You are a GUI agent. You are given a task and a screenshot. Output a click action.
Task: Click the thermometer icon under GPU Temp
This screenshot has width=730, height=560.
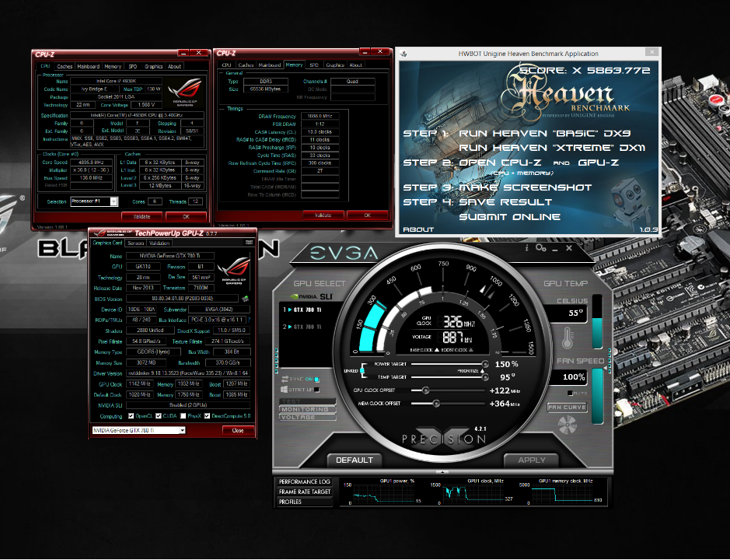567,338
